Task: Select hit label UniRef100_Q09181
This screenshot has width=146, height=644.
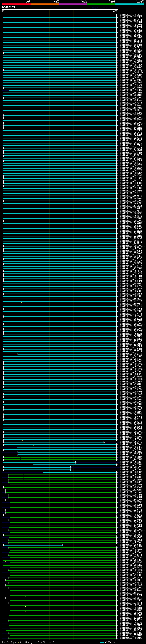Action: click(131, 95)
